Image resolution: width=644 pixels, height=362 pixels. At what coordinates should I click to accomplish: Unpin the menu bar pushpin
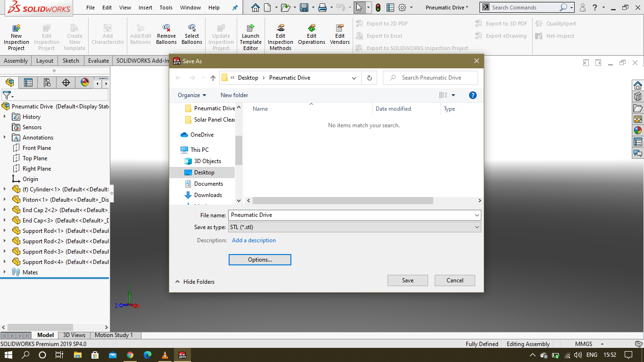(x=235, y=7)
